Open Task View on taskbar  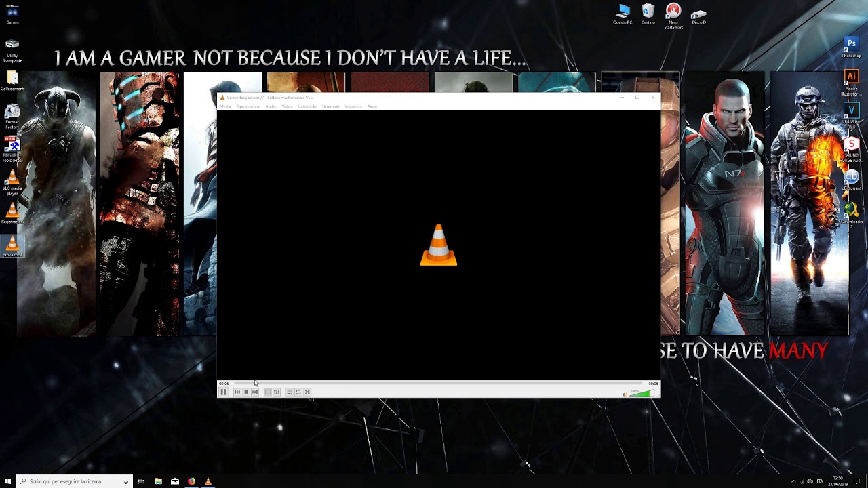141,481
